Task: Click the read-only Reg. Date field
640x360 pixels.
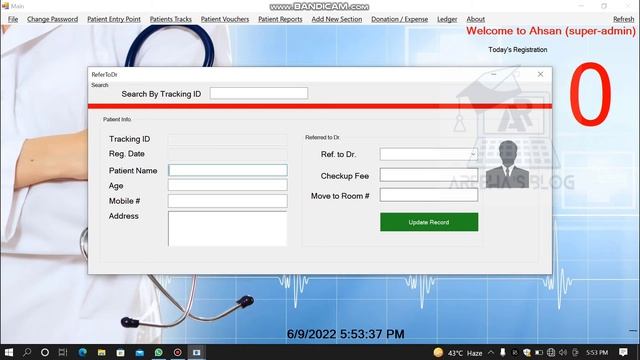Action: 228,154
